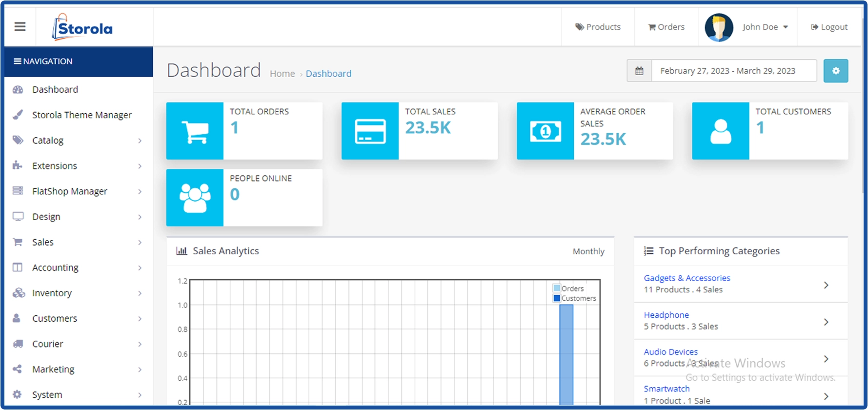Click the hamburger menu icon beside the logo
868x410 pixels.
pyautogui.click(x=20, y=27)
